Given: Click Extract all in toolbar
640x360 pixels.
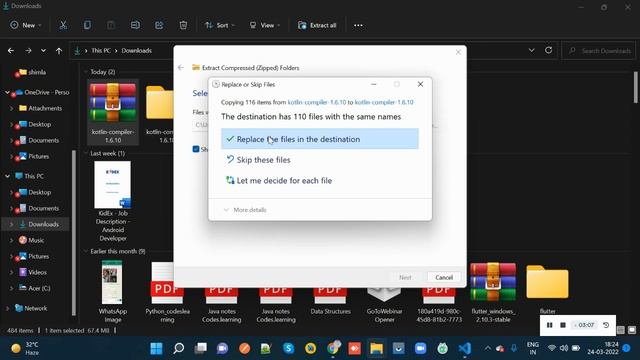Looking at the screenshot, I should (x=317, y=25).
